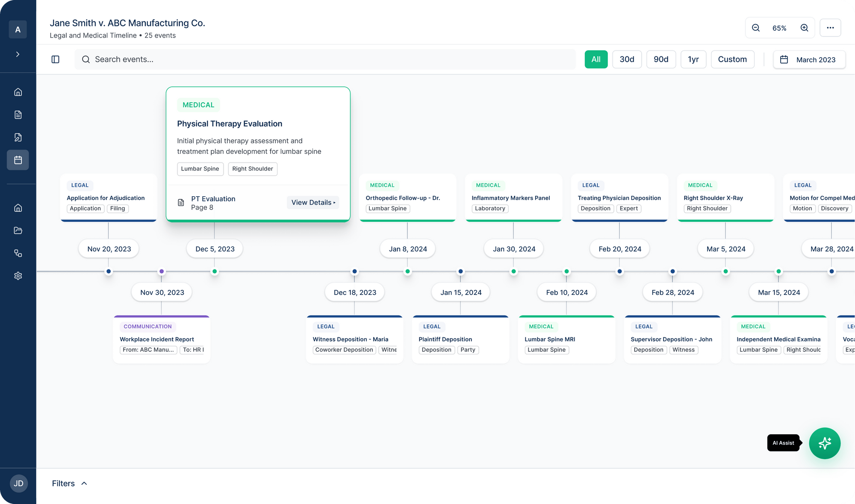This screenshot has height=504, width=855.
Task: Open the March 2023 date picker
Action: [809, 59]
